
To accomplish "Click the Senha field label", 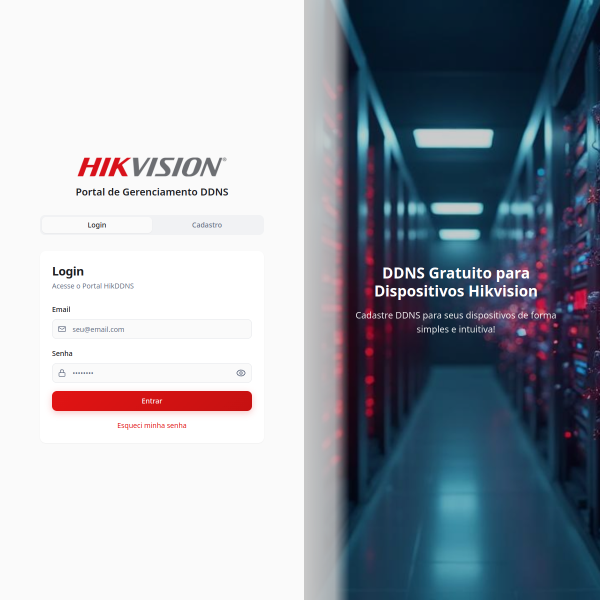I will 62,354.
